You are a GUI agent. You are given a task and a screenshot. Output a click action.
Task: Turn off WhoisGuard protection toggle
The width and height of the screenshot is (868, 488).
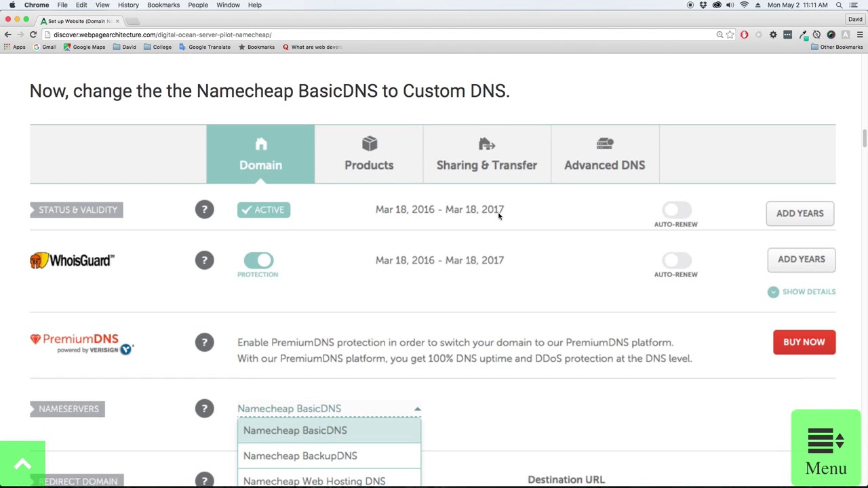point(258,260)
